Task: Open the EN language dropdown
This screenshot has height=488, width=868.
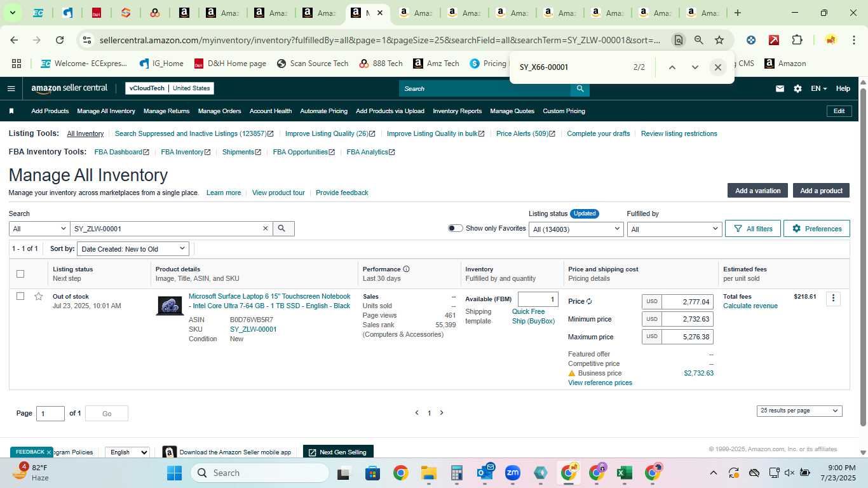Action: tap(819, 88)
